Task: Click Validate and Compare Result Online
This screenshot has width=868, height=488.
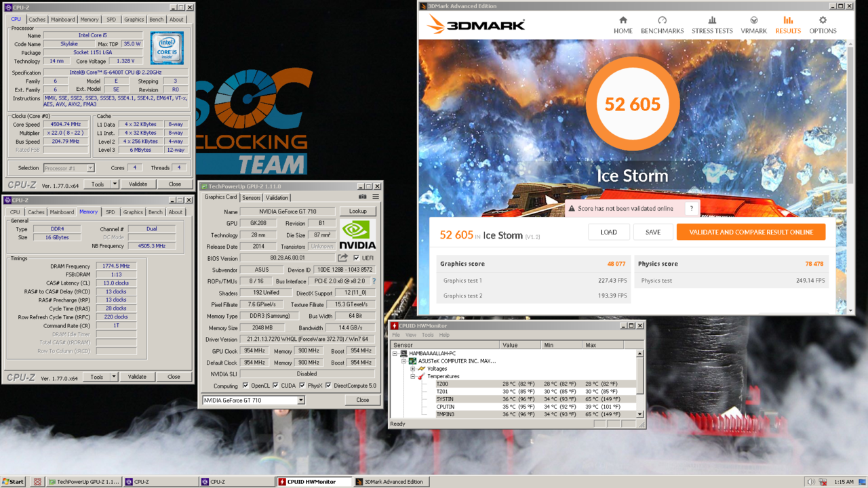Action: tap(751, 232)
